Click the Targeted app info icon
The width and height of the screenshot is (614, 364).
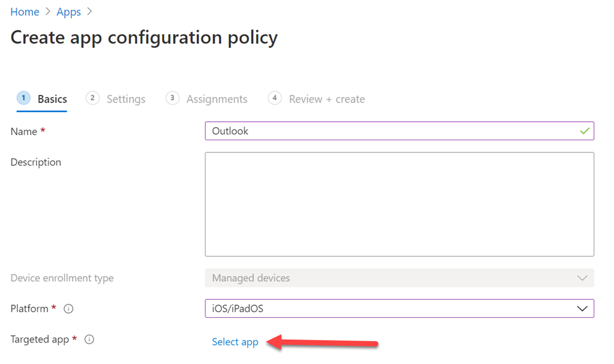pos(89,339)
